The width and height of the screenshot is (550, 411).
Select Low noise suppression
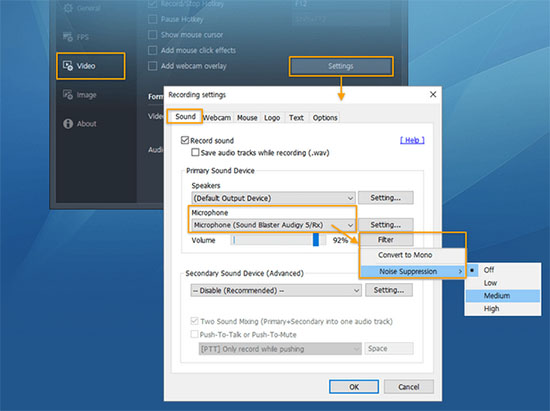503,283
